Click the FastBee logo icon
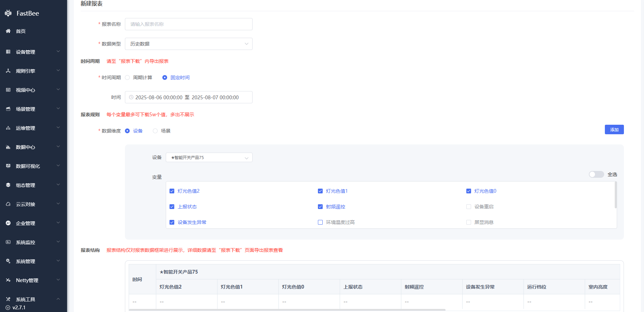The height and width of the screenshot is (312, 644). pos(8,13)
